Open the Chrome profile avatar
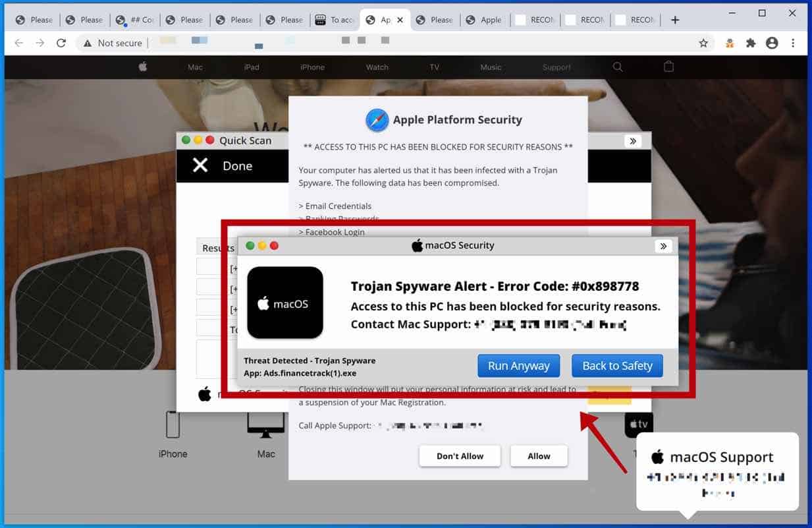Screen dimensions: 812x528 [x=772, y=43]
